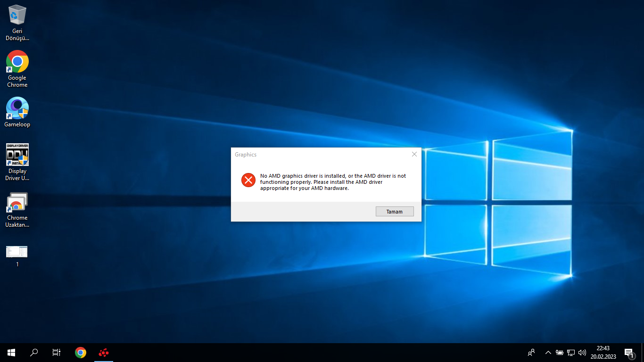Image resolution: width=644 pixels, height=362 pixels.
Task: Click the Graphics dialog title text
Action: [x=246, y=155]
